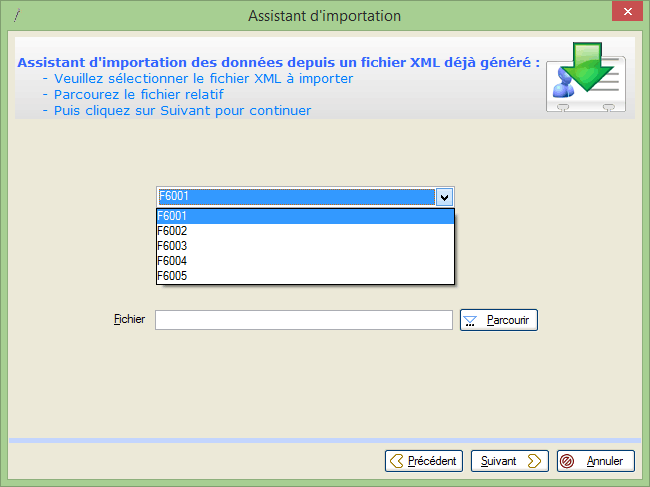The image size is (650, 487).
Task: Click into the Fichier text field
Action: point(304,320)
